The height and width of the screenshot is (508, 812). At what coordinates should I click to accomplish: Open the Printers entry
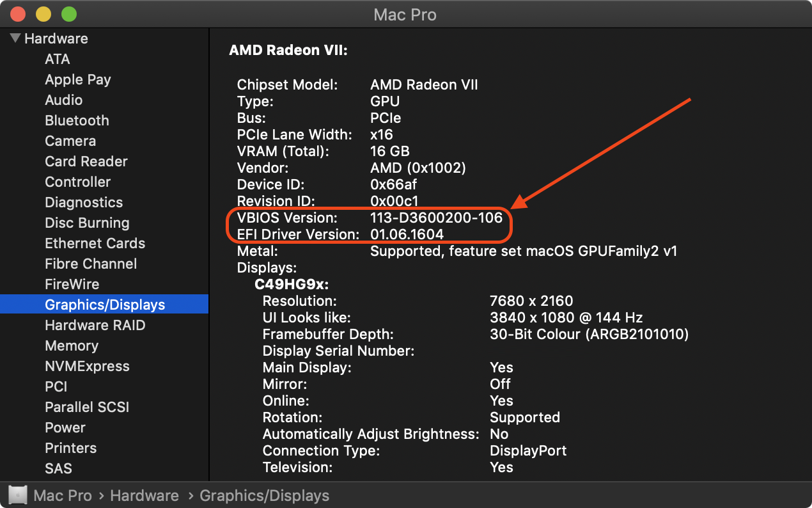point(71,448)
